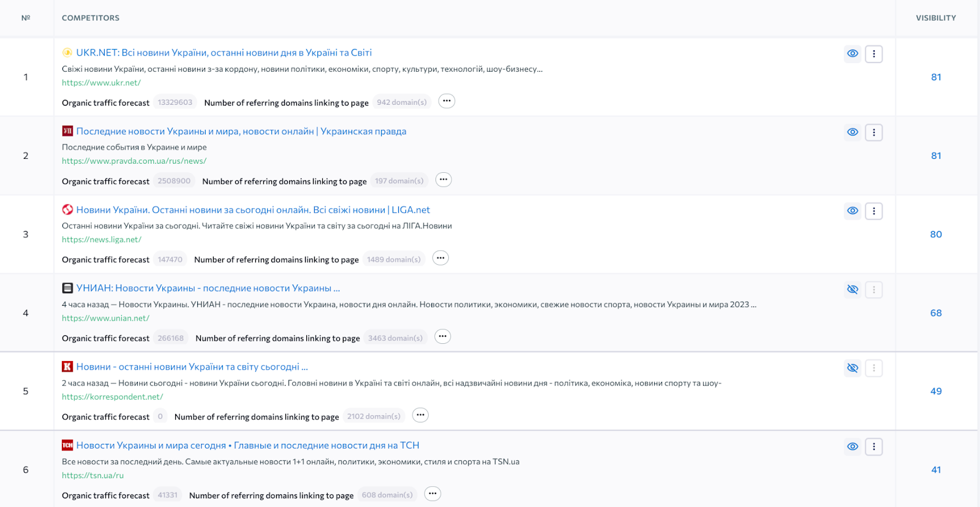Open vertical dots menu for LIGA.net row
Image resolution: width=980 pixels, height=507 pixels.
[x=873, y=211]
